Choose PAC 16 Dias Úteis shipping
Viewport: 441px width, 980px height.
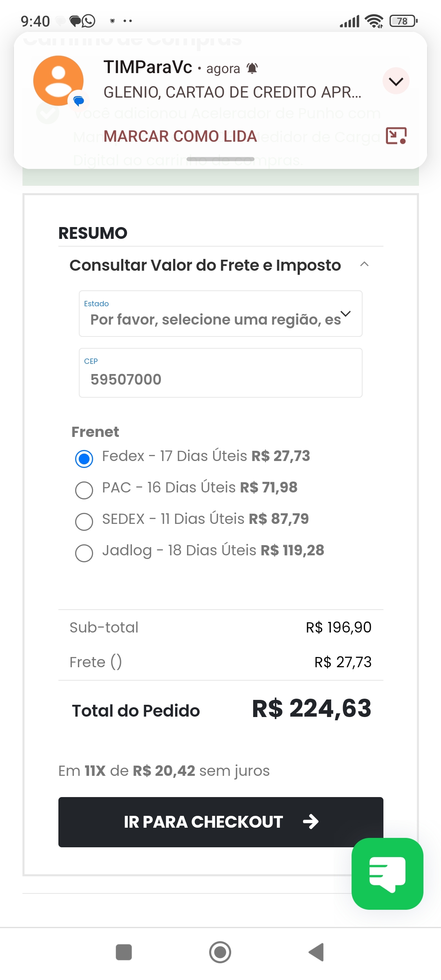tap(84, 490)
